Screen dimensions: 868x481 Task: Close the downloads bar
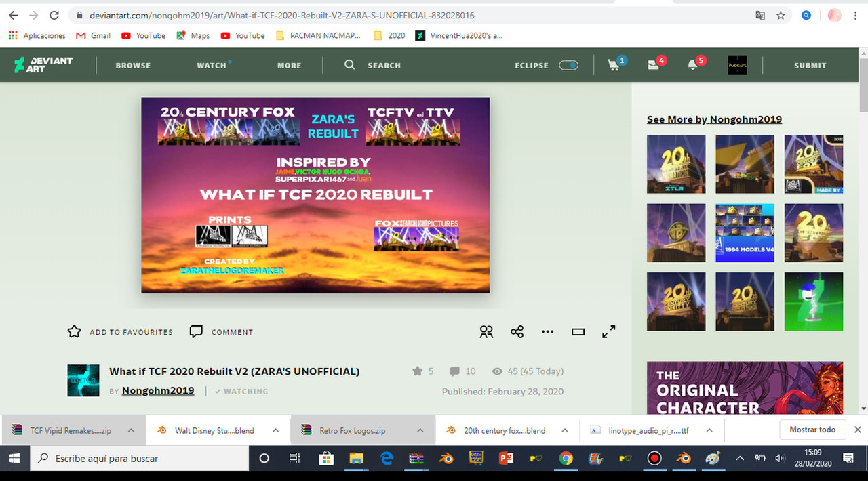(x=857, y=430)
